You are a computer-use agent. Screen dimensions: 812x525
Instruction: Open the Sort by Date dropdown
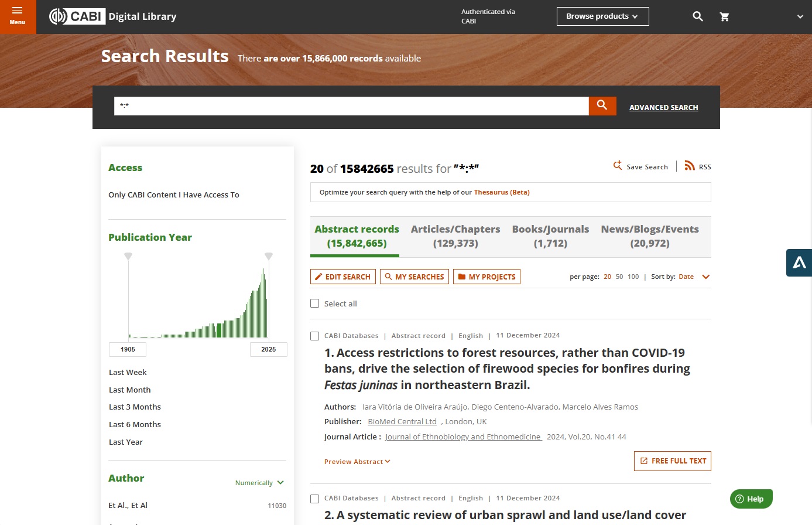(x=694, y=277)
